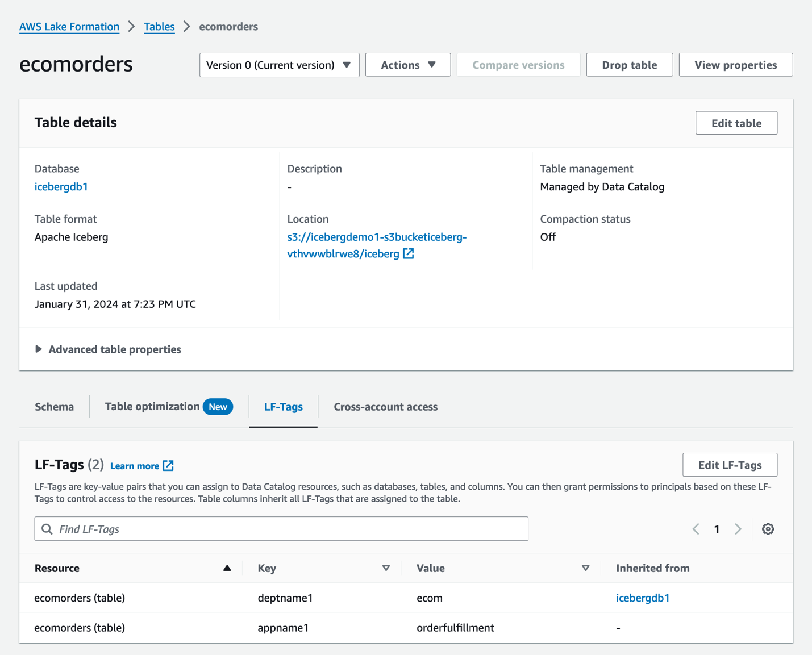Click the Edit table button
Image resolution: width=812 pixels, height=655 pixels.
(x=736, y=123)
